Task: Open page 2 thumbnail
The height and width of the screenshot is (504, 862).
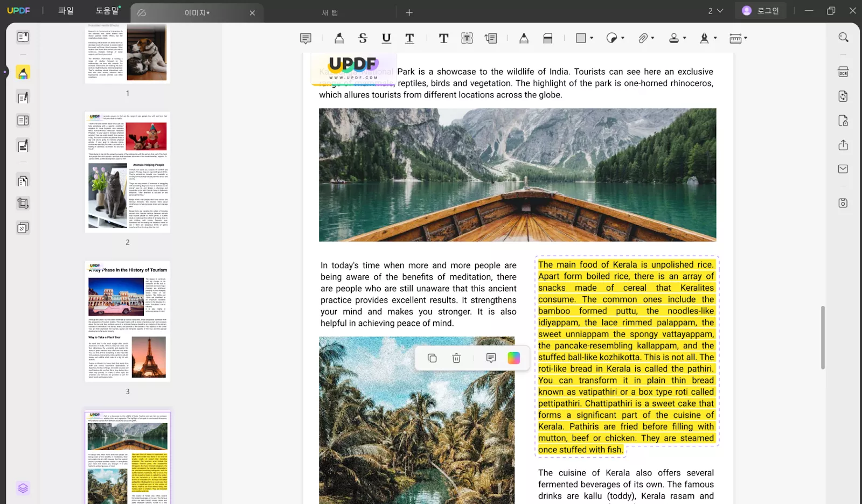Action: click(x=128, y=172)
